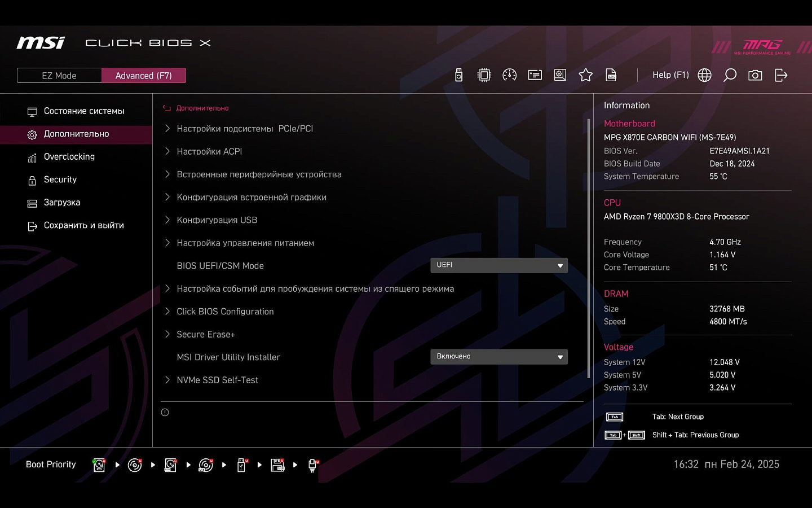Click the clock showing 16:32
The width and height of the screenshot is (812, 508).
click(686, 465)
